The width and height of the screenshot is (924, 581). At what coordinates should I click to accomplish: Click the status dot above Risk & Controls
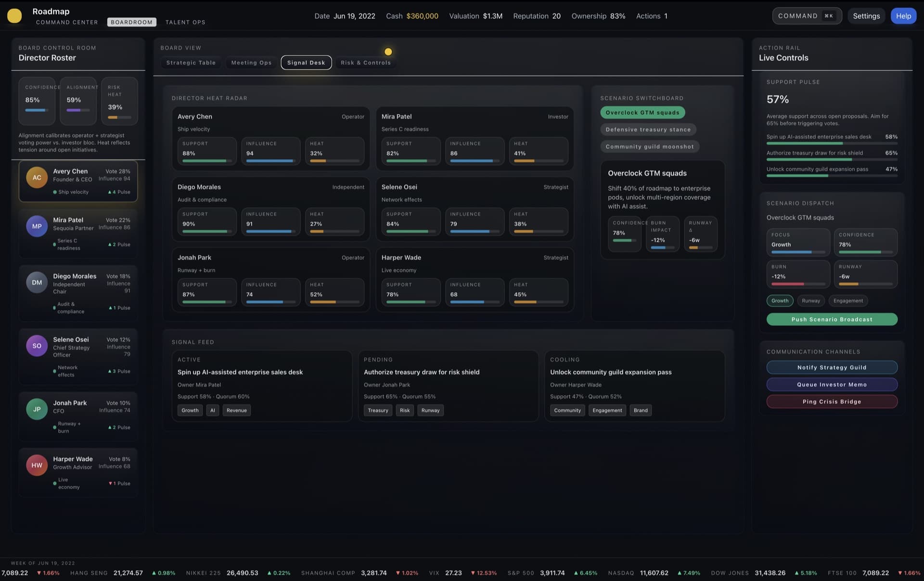pyautogui.click(x=388, y=52)
